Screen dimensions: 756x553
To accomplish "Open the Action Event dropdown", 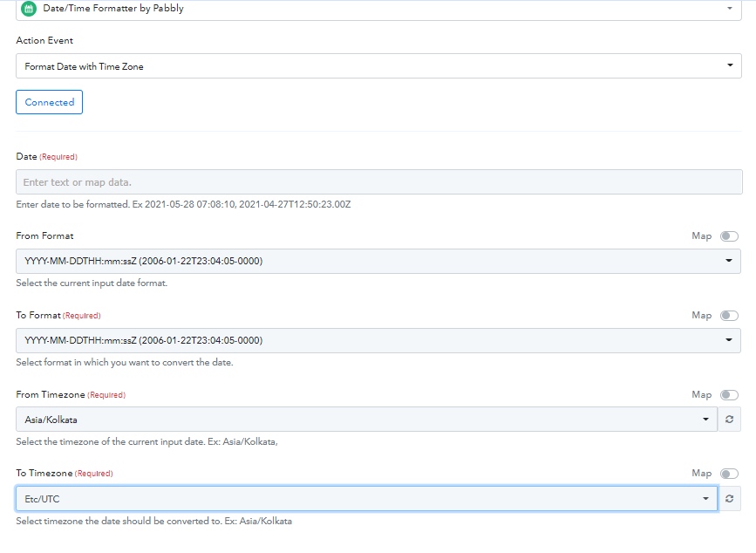I will 378,66.
